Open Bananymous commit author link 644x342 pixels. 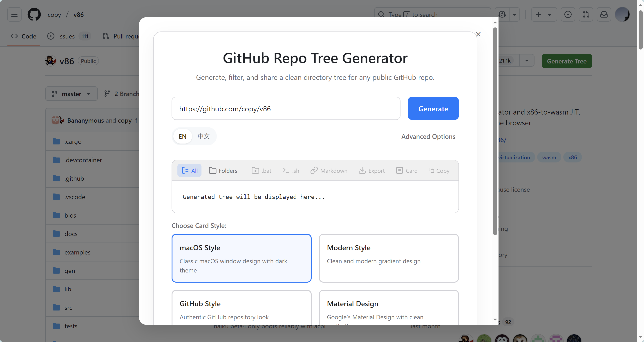[x=85, y=120]
